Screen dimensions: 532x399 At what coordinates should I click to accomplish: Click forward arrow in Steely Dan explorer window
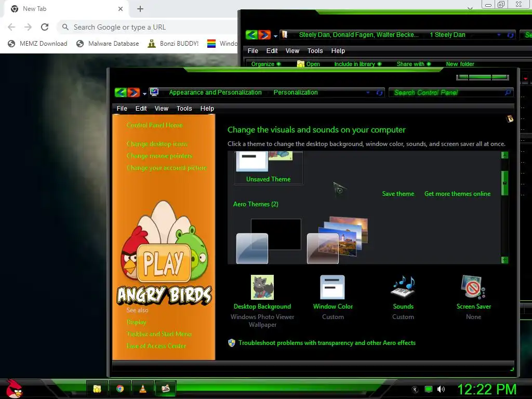264,35
